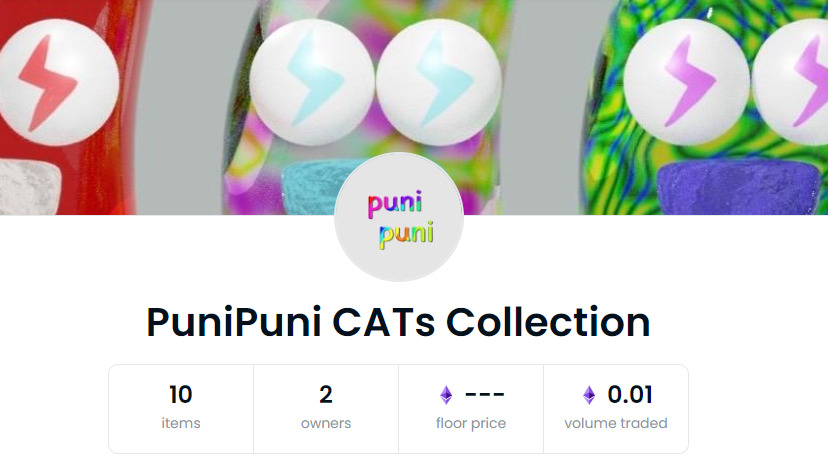Click the Ethereum icon beside 0.01 volume
The height and width of the screenshot is (466, 828).
[589, 395]
